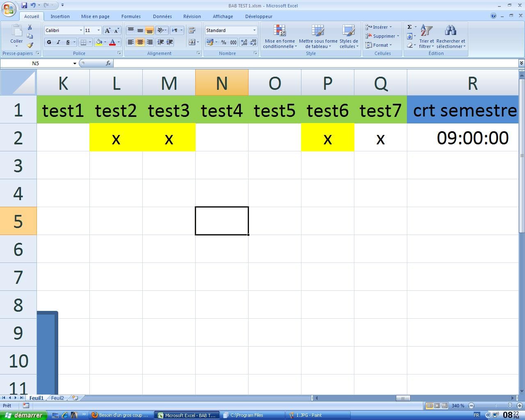Adjust the zoom slider handle
This screenshot has height=420, width=525.
click(x=510, y=406)
